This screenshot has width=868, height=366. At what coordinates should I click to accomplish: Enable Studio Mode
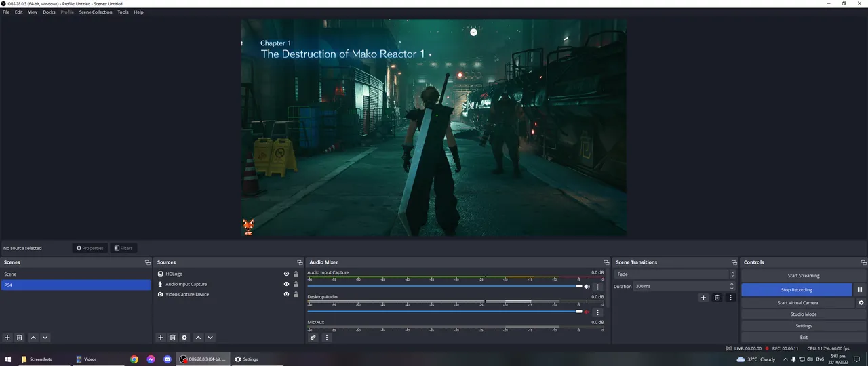(804, 314)
